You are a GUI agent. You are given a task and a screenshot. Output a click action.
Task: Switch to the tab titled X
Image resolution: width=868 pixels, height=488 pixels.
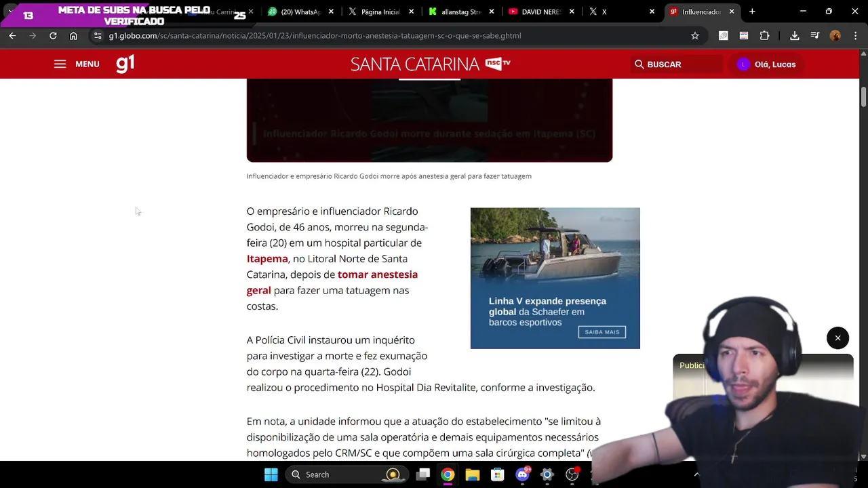coord(621,12)
